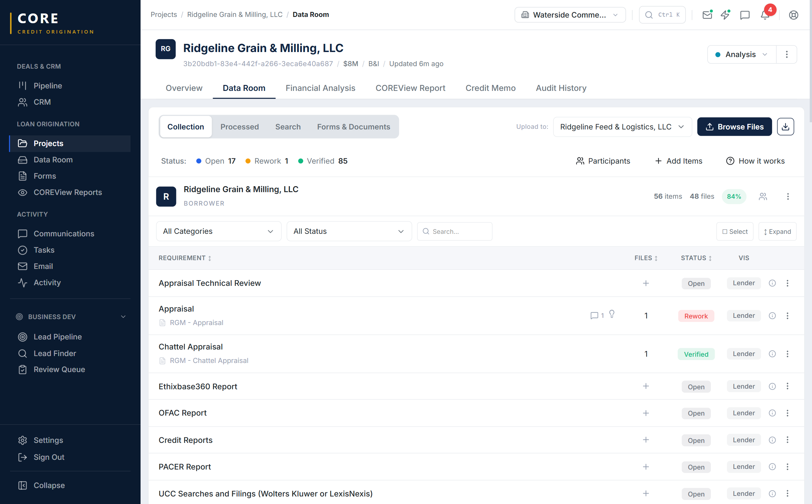Open the Processed tab in the Data Room
812x504 pixels.
(239, 127)
